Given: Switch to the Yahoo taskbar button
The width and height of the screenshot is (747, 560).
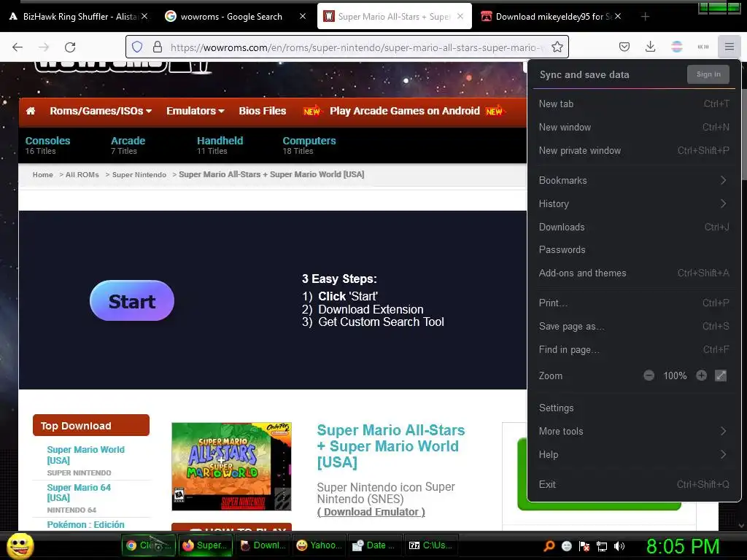Looking at the screenshot, I should coord(320,545).
